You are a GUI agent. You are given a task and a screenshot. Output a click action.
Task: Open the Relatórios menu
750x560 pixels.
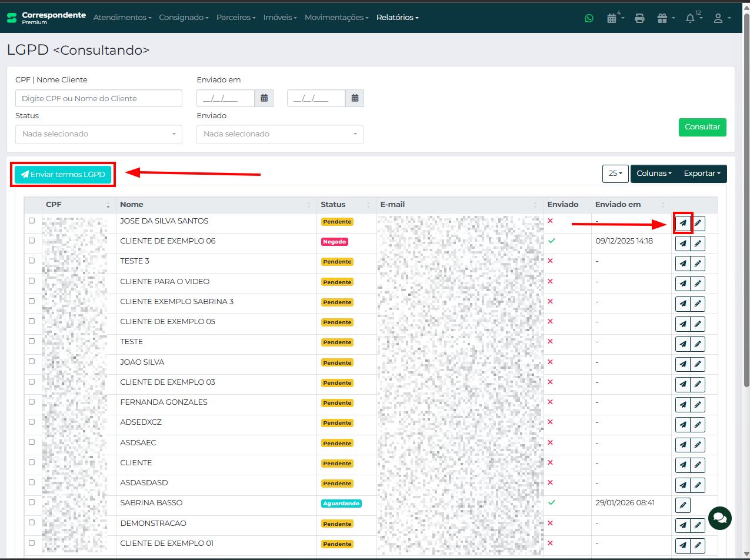coord(398,18)
